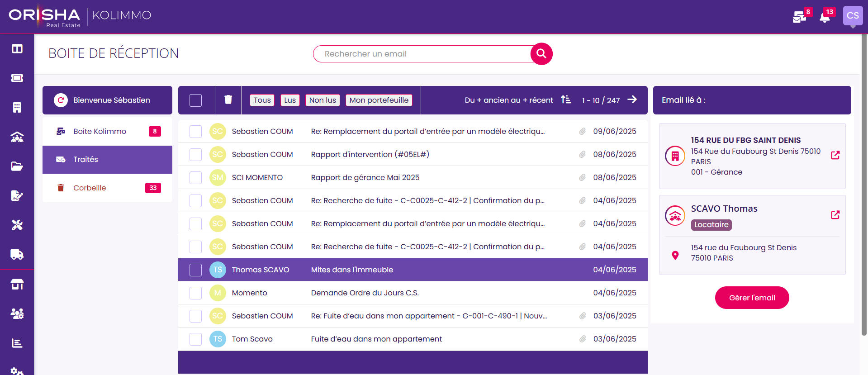Filter by Mon portefeuille
868x375 pixels.
(379, 100)
